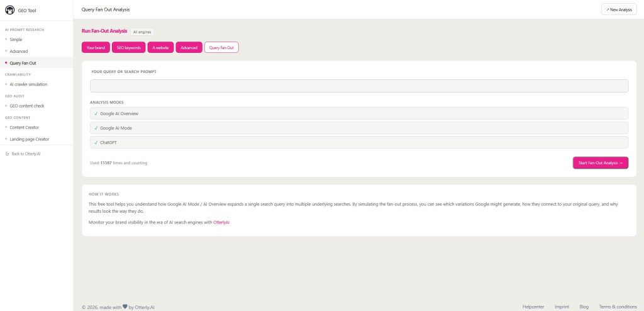Select the Query Fan Out tab button
Viewport: 644px width, 311px height.
[x=221, y=47]
